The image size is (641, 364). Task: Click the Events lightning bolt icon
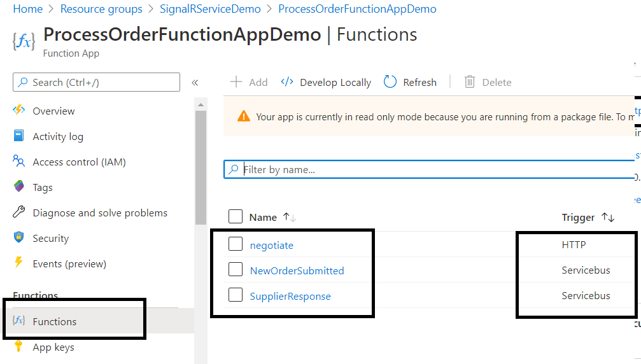coord(19,262)
